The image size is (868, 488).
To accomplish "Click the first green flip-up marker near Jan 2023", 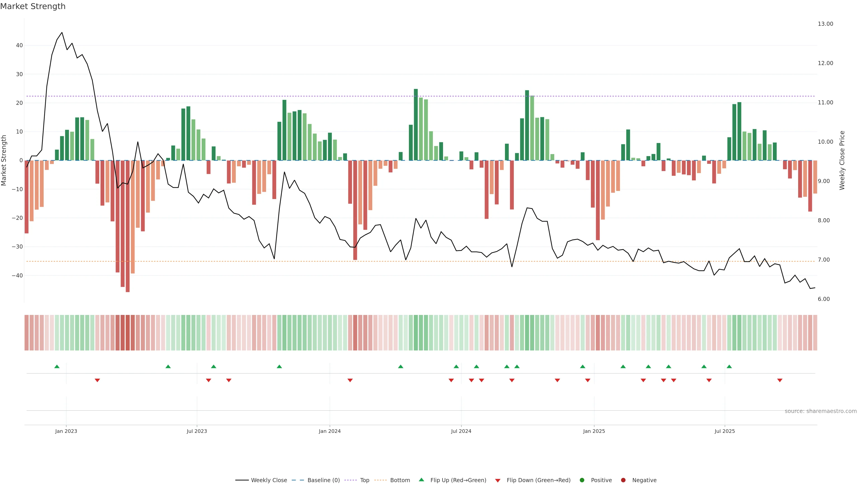I will tap(57, 366).
